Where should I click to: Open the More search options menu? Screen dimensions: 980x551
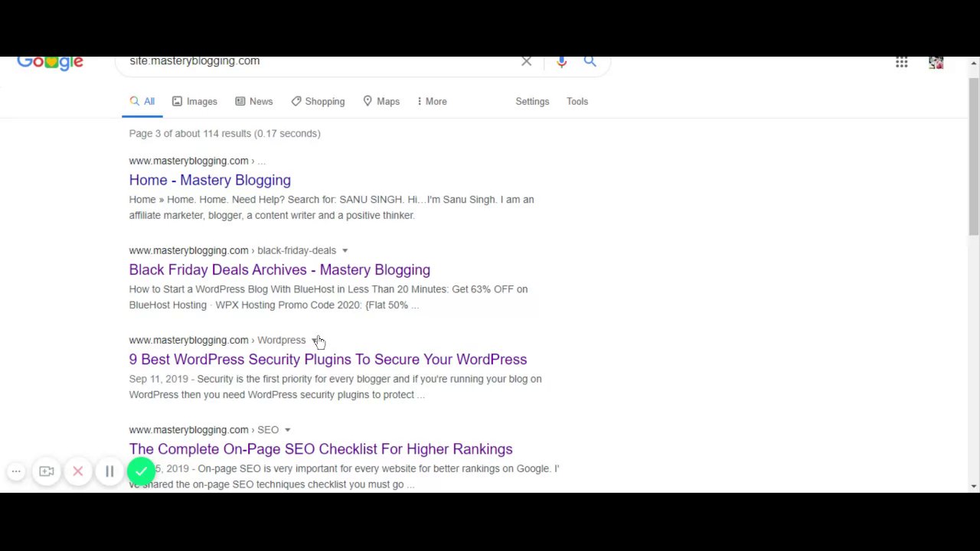coord(432,101)
